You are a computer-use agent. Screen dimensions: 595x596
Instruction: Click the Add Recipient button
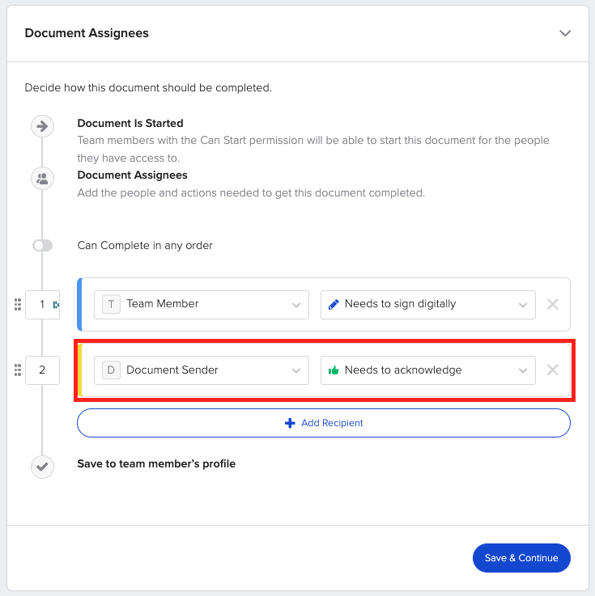(324, 423)
